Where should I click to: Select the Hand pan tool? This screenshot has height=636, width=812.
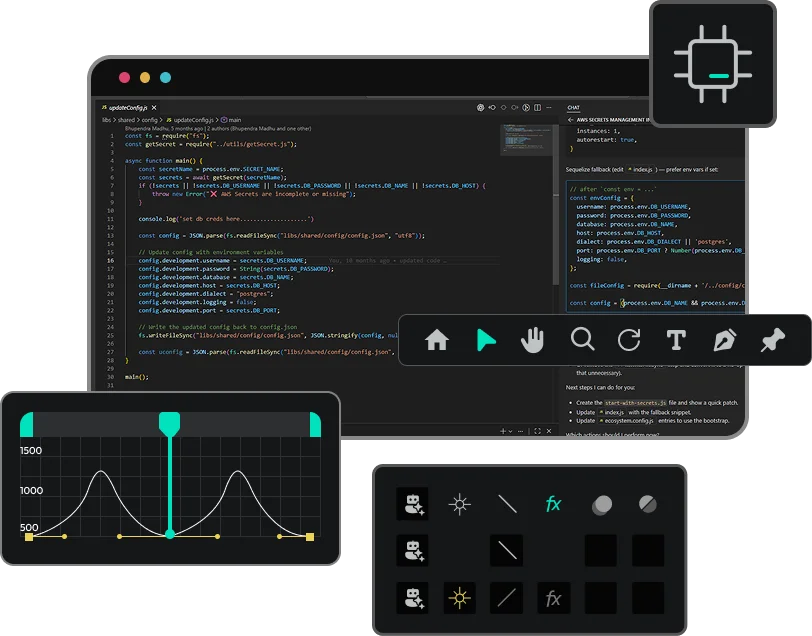pos(533,340)
